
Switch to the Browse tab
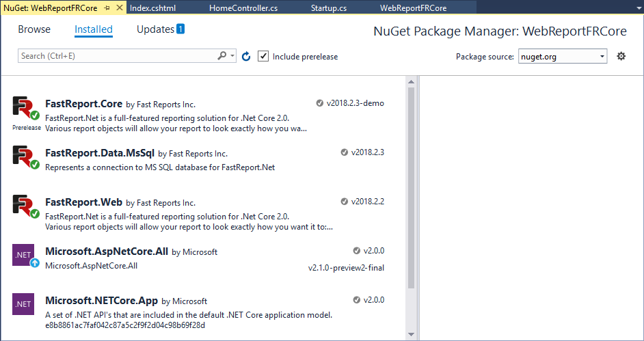(34, 29)
